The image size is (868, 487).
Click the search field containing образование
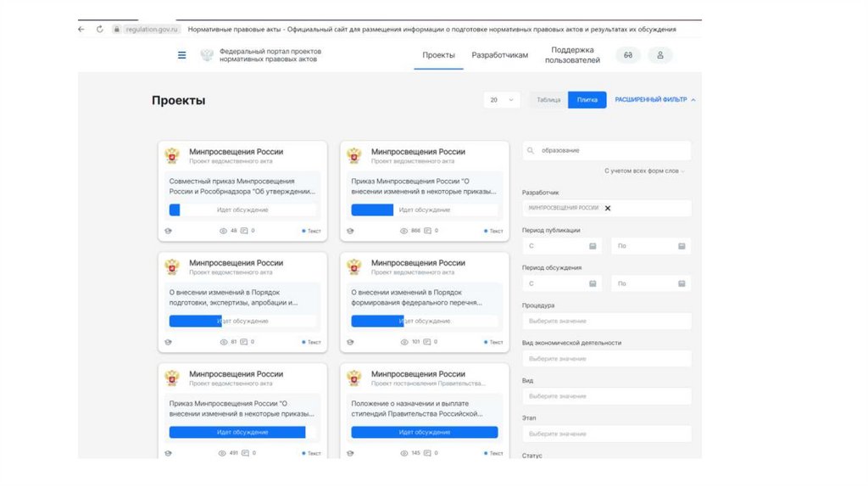[x=610, y=151]
